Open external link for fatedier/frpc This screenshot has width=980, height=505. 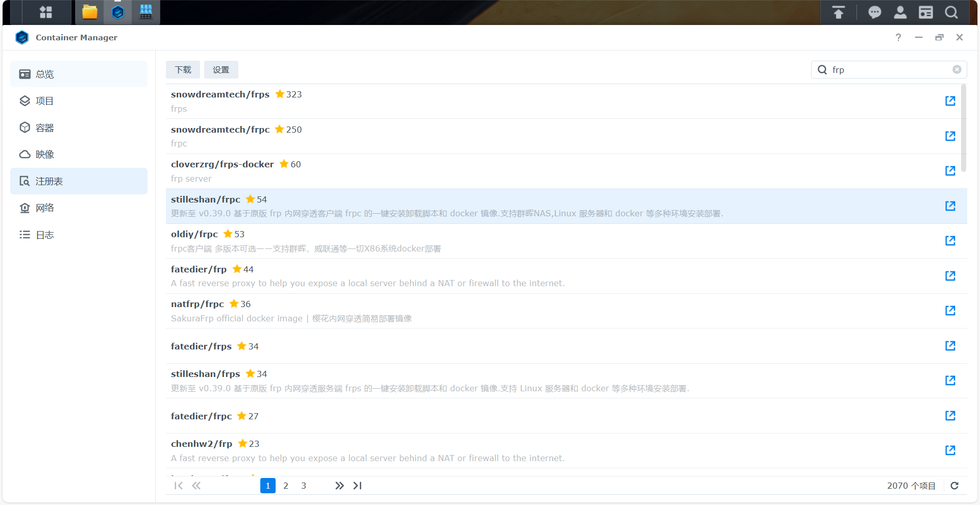click(x=950, y=416)
